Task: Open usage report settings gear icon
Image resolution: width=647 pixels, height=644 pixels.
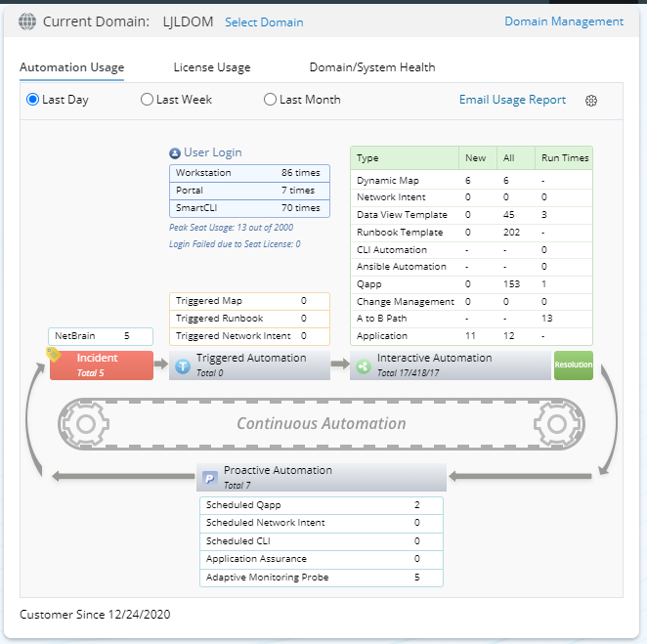Action: 591,101
